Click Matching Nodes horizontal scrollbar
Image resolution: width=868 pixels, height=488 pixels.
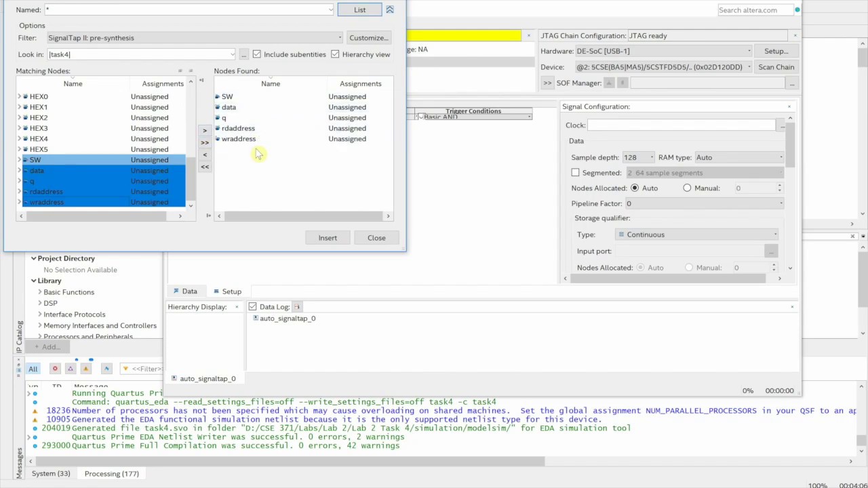tap(96, 216)
